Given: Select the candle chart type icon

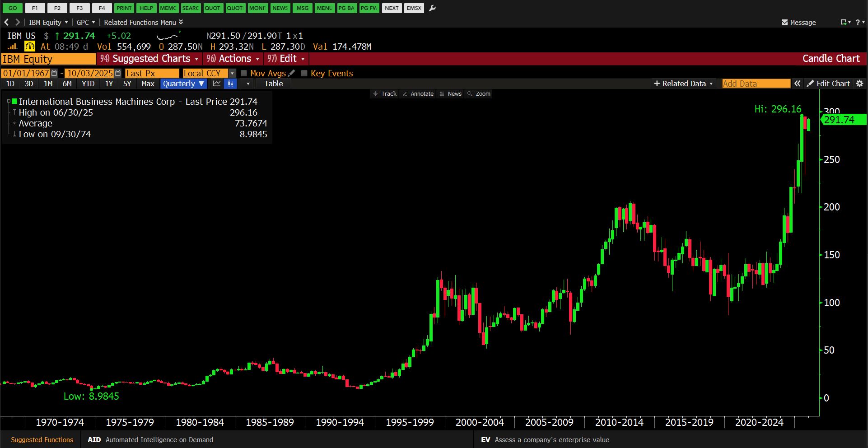Looking at the screenshot, I should point(231,84).
